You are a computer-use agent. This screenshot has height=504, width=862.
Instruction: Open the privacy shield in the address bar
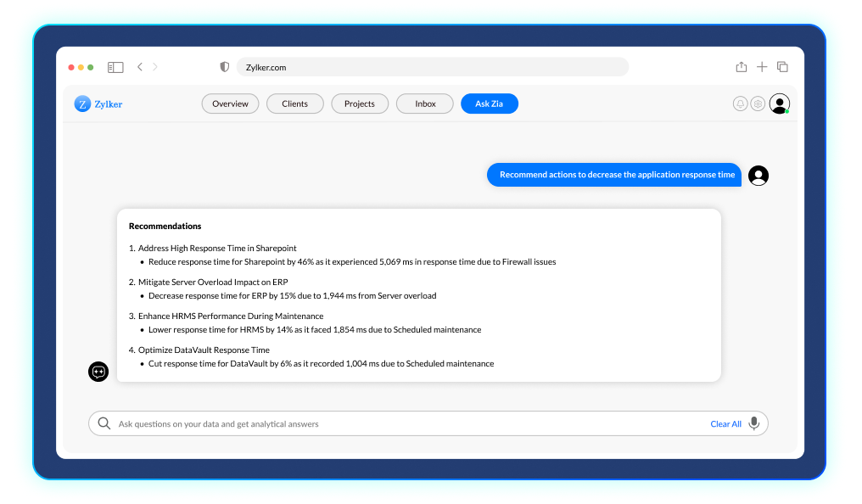(223, 66)
